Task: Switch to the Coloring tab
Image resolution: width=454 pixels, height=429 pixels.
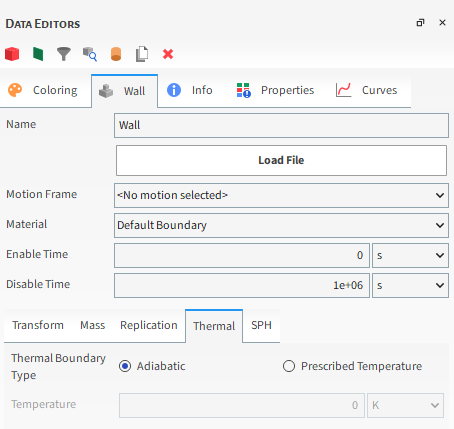Action: pos(46,90)
